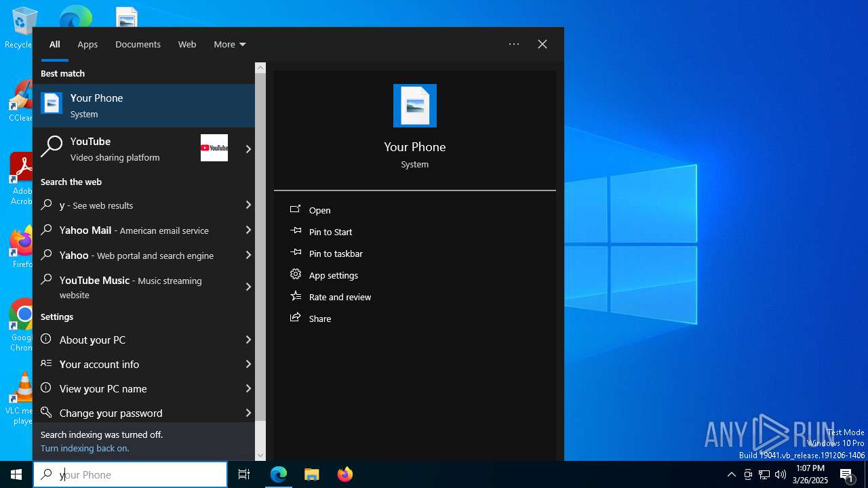
Task: Click the Your account info person icon
Action: (x=46, y=363)
